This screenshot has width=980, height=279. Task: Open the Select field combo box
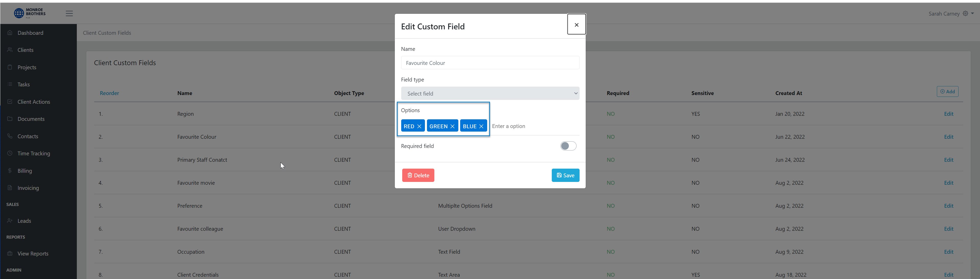pyautogui.click(x=490, y=93)
